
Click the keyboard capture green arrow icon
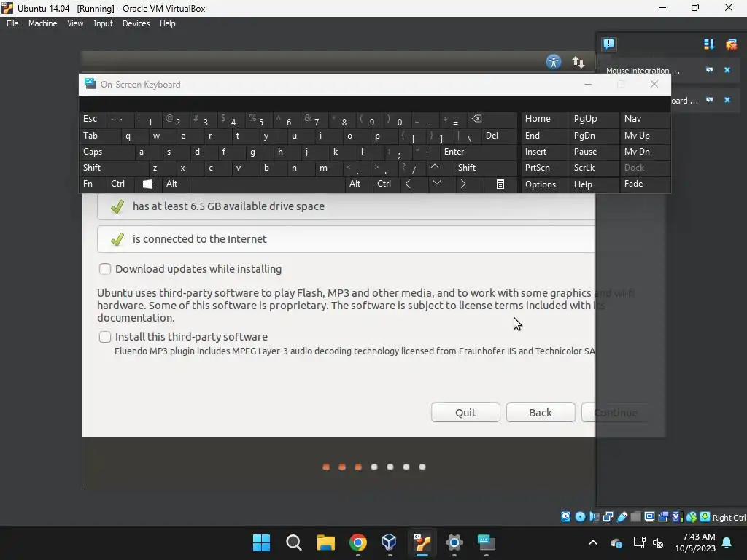click(x=705, y=517)
